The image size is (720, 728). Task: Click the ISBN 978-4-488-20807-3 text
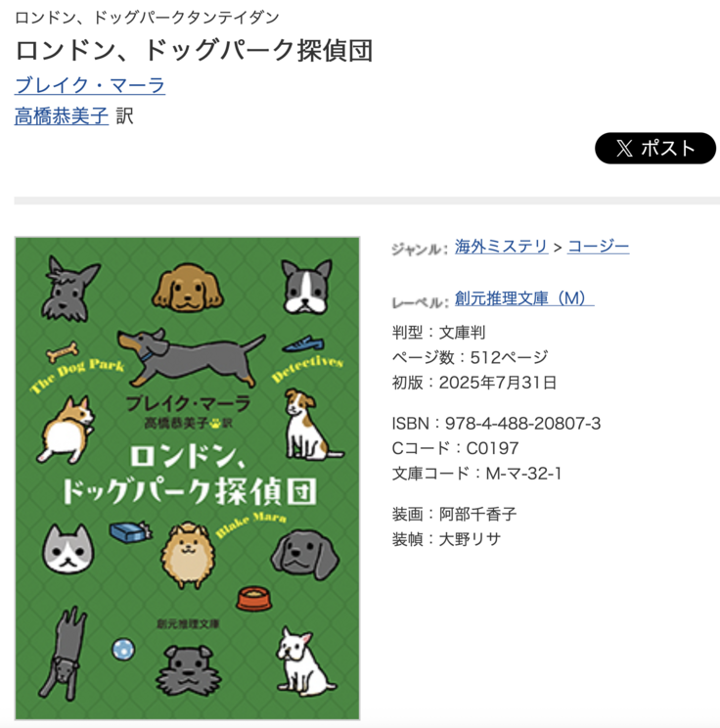(x=496, y=423)
